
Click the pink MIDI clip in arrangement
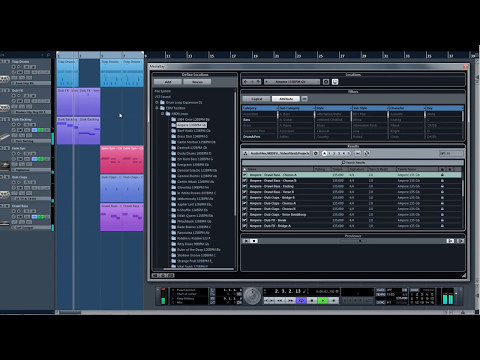tap(122, 159)
